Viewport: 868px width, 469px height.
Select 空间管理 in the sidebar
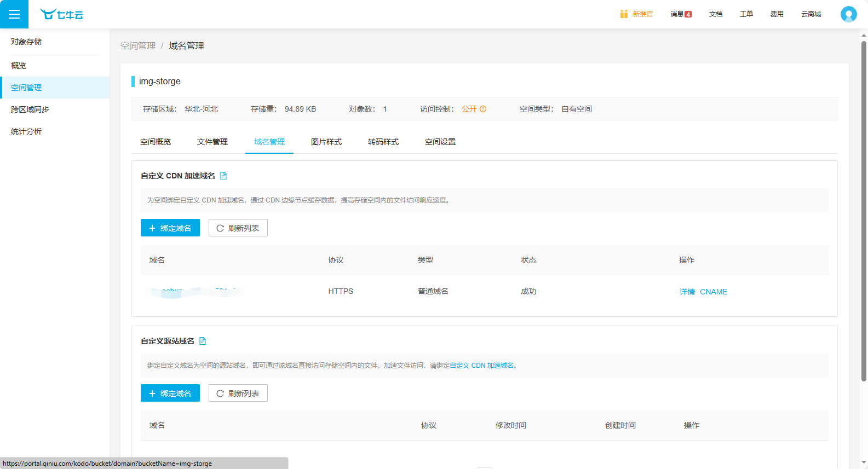tap(55, 88)
